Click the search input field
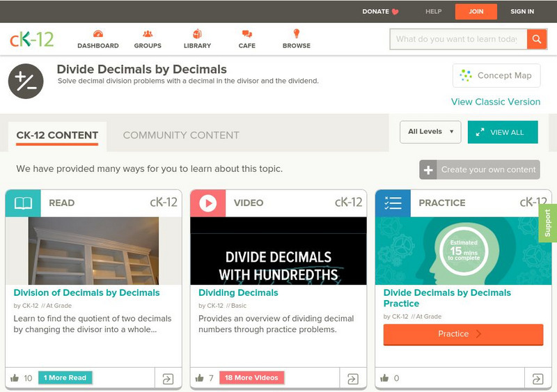 pyautogui.click(x=458, y=39)
